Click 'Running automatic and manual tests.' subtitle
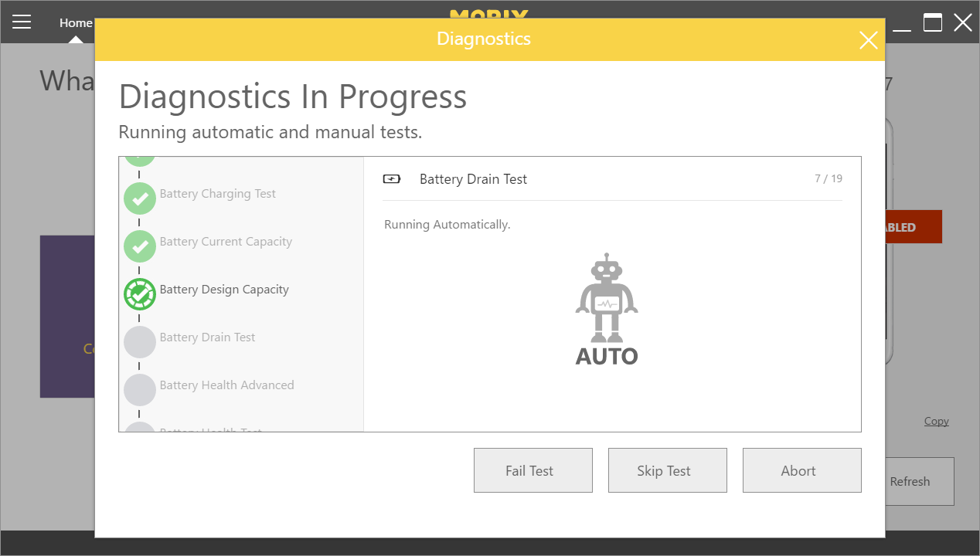The image size is (980, 556). coord(271,132)
